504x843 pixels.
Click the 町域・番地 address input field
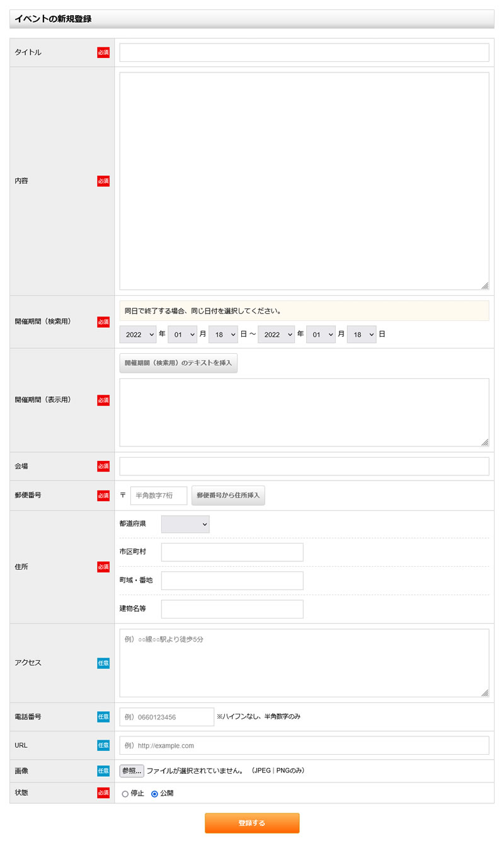(232, 580)
